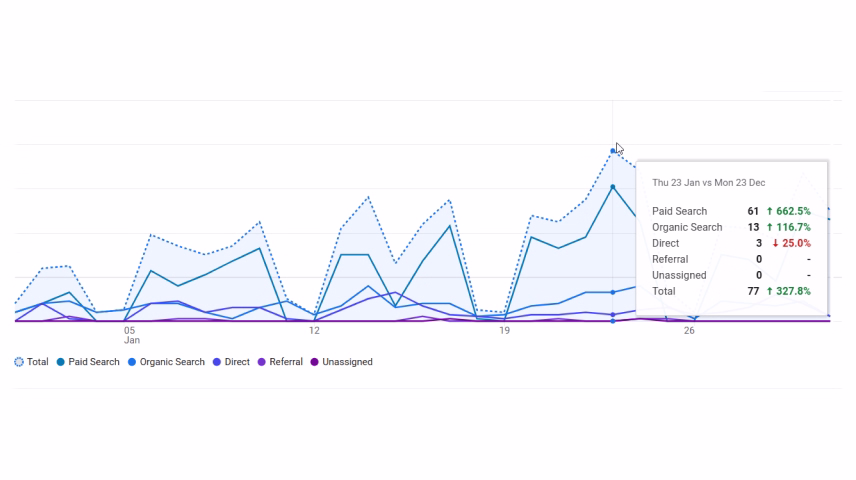Click the Organic Search point on 23 Jan
This screenshot has height=480, width=856.
point(613,292)
